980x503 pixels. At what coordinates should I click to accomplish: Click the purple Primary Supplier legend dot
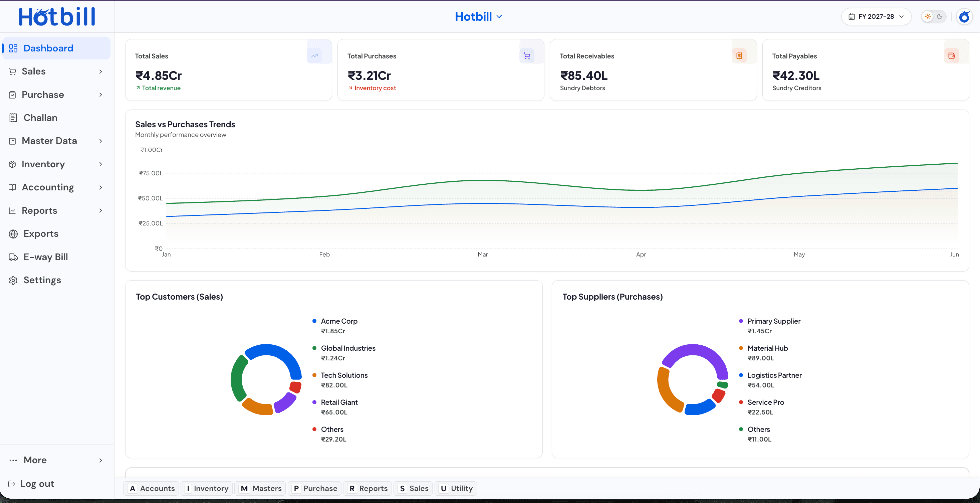click(x=741, y=321)
